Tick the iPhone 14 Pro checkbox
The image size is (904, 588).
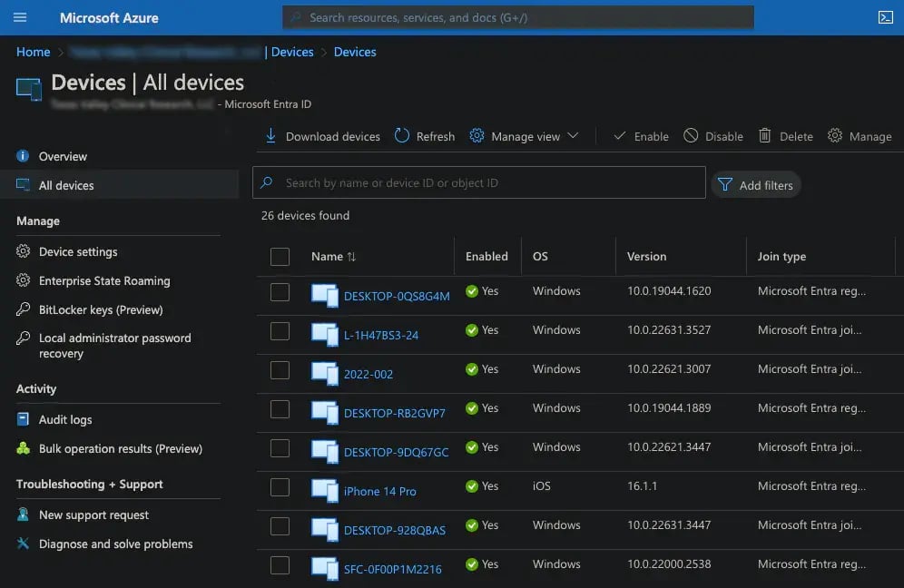tap(280, 487)
